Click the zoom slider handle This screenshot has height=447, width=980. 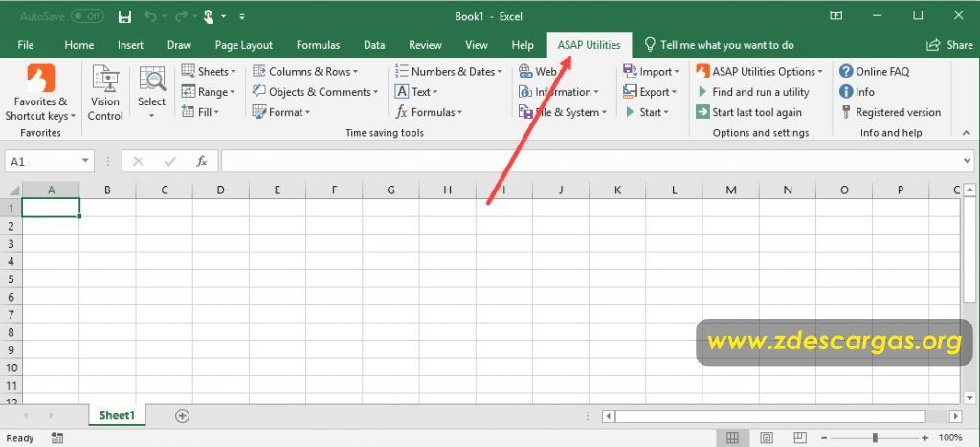pyautogui.click(x=875, y=438)
